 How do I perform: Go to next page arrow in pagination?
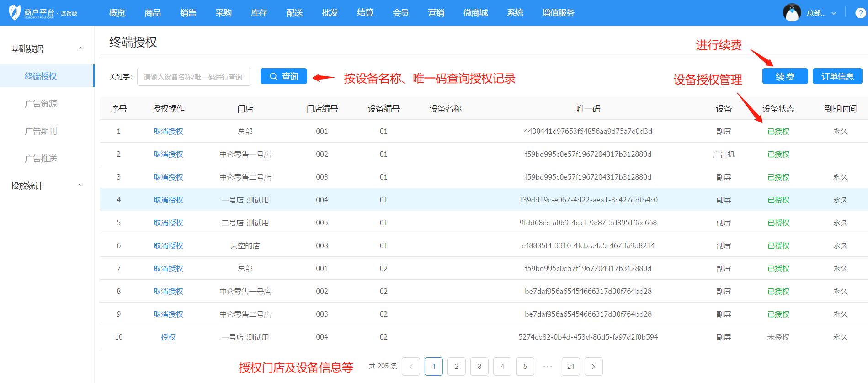[x=593, y=367]
